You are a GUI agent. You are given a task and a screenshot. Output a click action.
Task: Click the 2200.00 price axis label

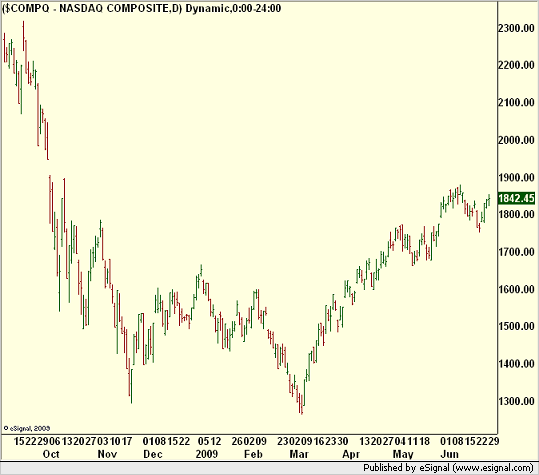[x=516, y=65]
